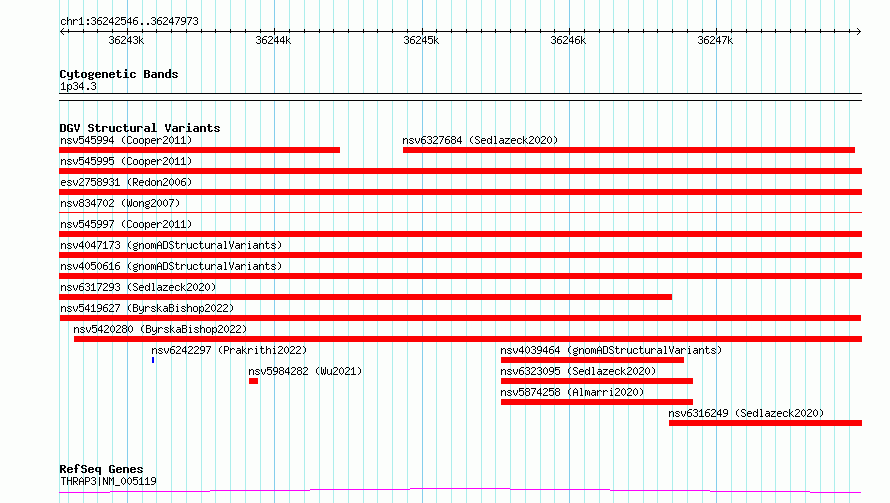Viewport: 890px width, 503px height.
Task: Open the nsv545995 (Cooper2011) variant label
Action: [126, 161]
